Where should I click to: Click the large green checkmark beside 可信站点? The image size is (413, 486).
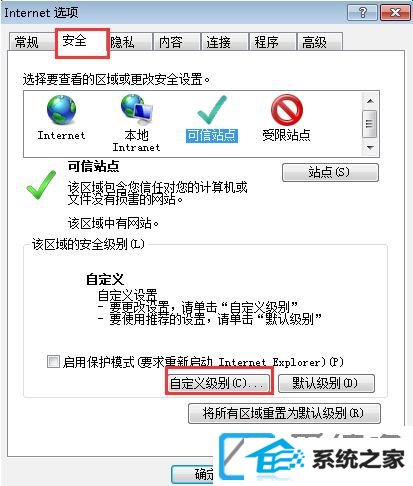41,185
